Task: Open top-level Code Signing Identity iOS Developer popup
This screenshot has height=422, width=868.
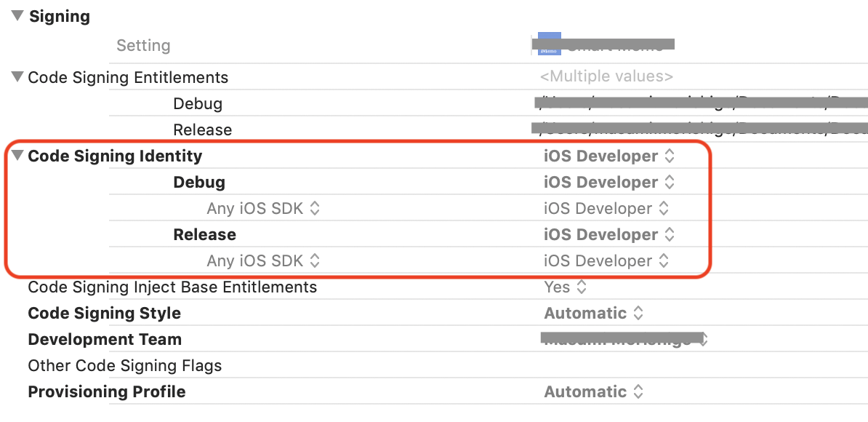Action: (x=609, y=156)
